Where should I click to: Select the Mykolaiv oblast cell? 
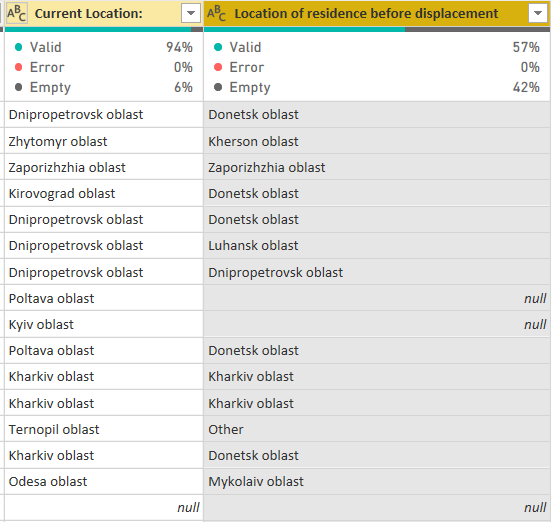point(377,481)
